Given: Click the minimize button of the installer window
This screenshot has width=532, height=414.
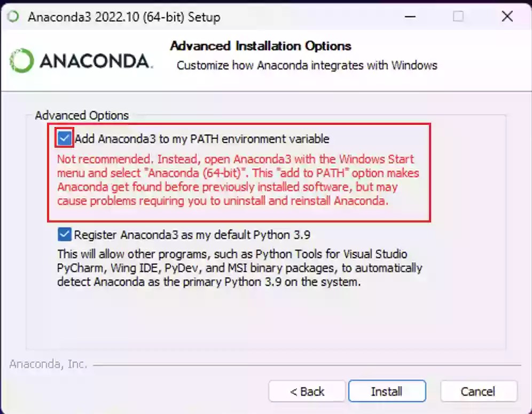Looking at the screenshot, I should (410, 17).
